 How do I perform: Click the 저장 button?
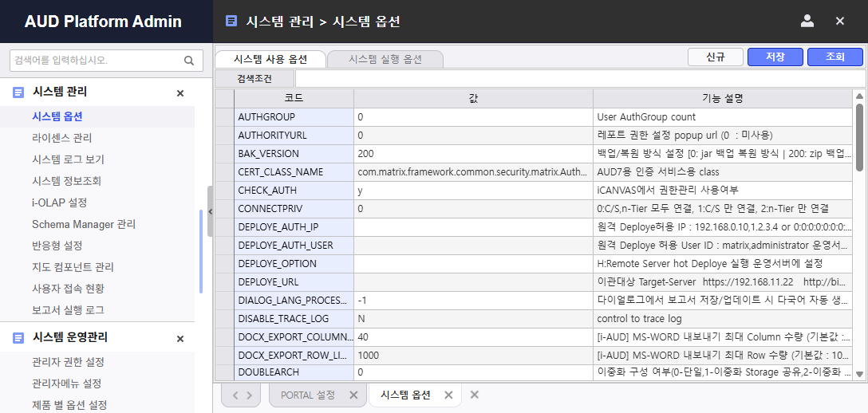775,57
